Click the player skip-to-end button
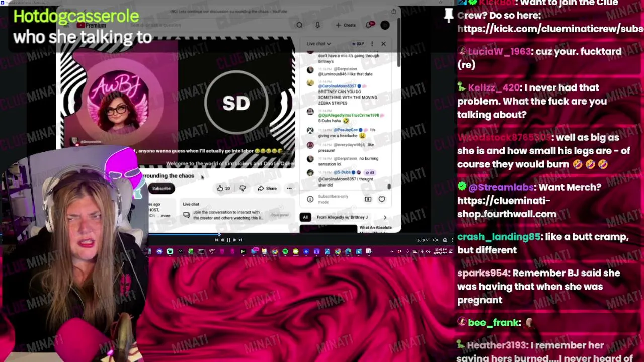This screenshot has width=644, height=362. click(x=240, y=240)
